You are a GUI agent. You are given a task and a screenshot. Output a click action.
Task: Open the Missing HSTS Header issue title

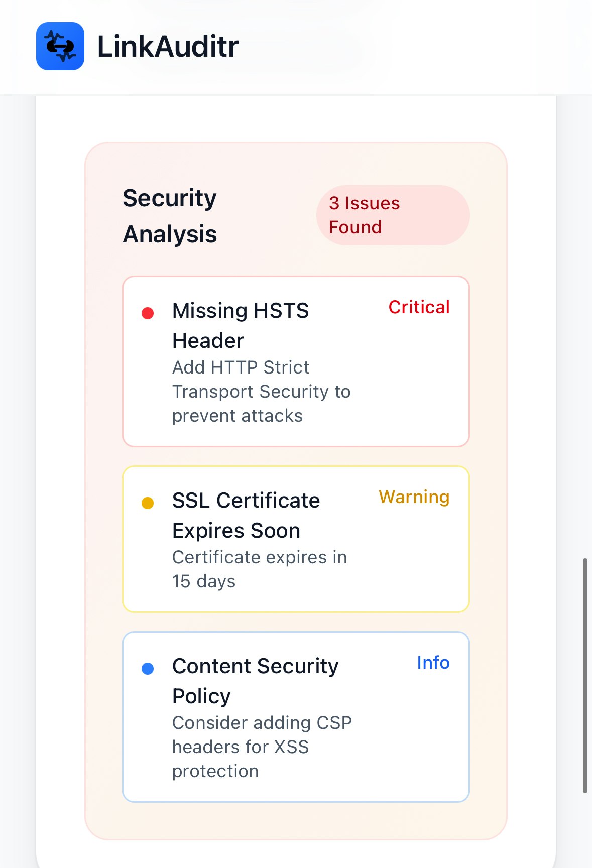[x=241, y=326]
